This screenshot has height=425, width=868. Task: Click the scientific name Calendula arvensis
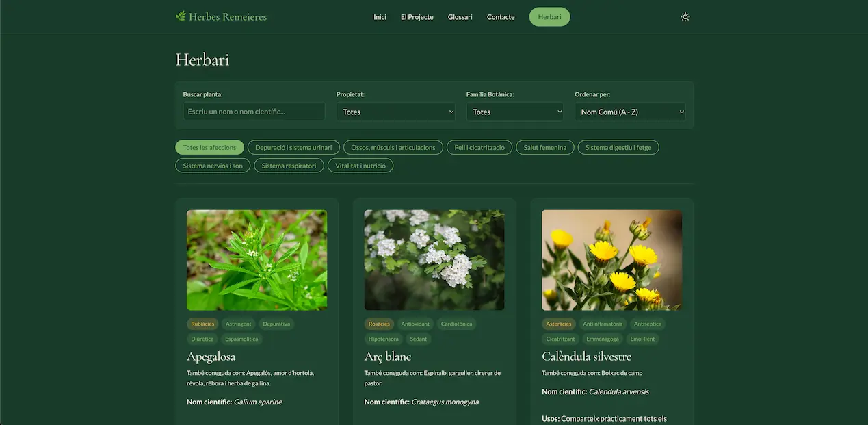pyautogui.click(x=618, y=391)
